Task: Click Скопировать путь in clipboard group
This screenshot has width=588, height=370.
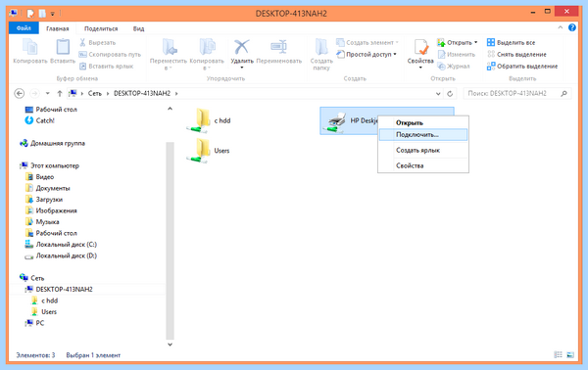Action: pos(110,54)
